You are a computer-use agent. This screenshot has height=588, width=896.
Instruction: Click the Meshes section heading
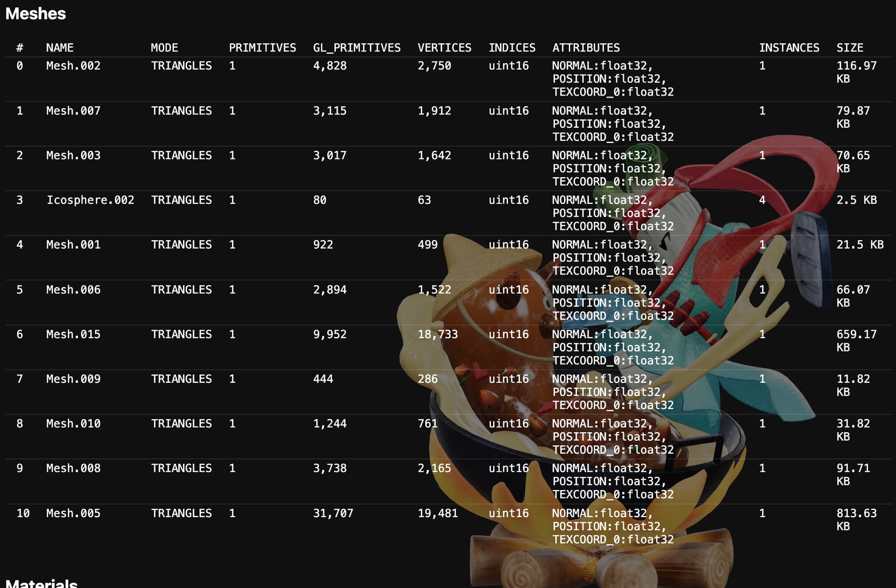pyautogui.click(x=35, y=14)
